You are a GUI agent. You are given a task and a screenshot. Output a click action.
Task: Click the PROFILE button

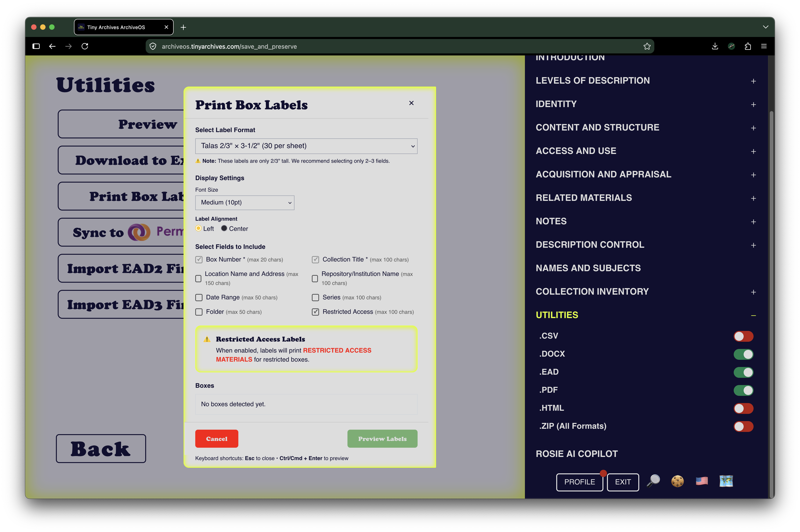coord(579,482)
